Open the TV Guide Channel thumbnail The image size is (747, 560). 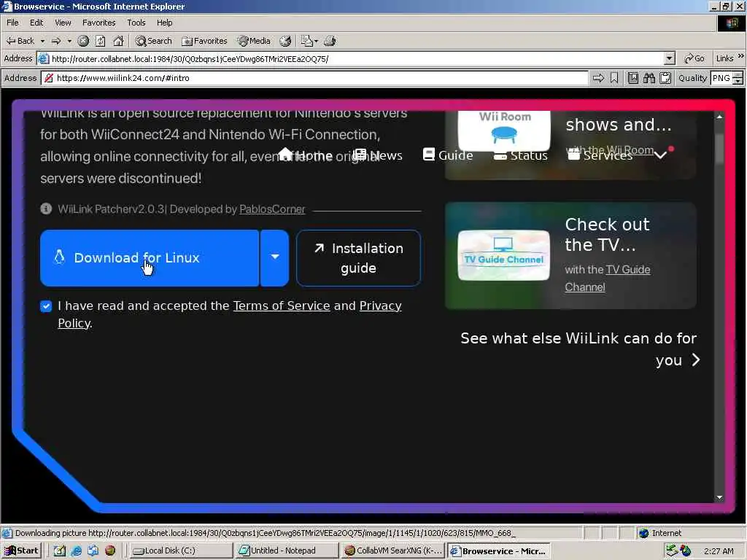503,255
